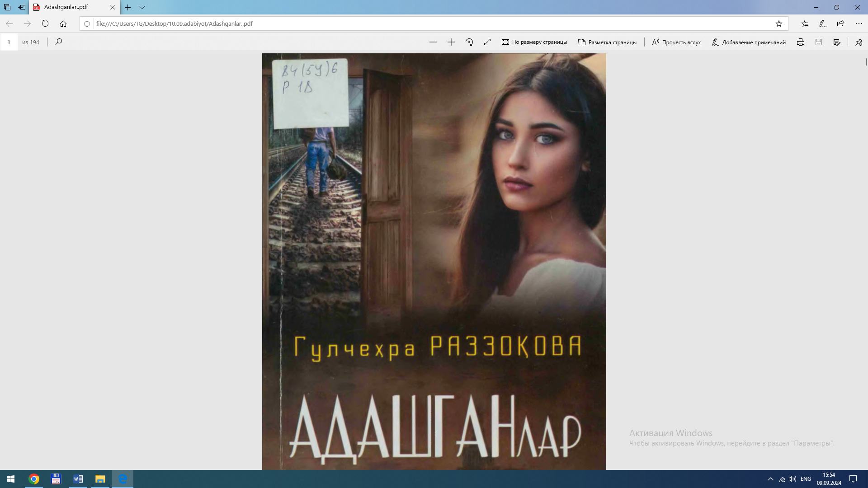
Task: Click Добавление примечаний button
Action: point(749,42)
